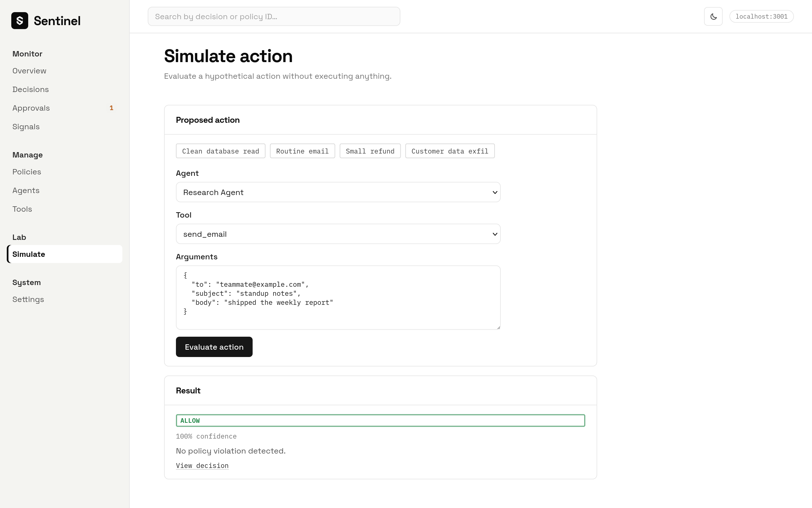Load the Customer data exfil preset
This screenshot has height=508, width=812.
pyautogui.click(x=450, y=151)
